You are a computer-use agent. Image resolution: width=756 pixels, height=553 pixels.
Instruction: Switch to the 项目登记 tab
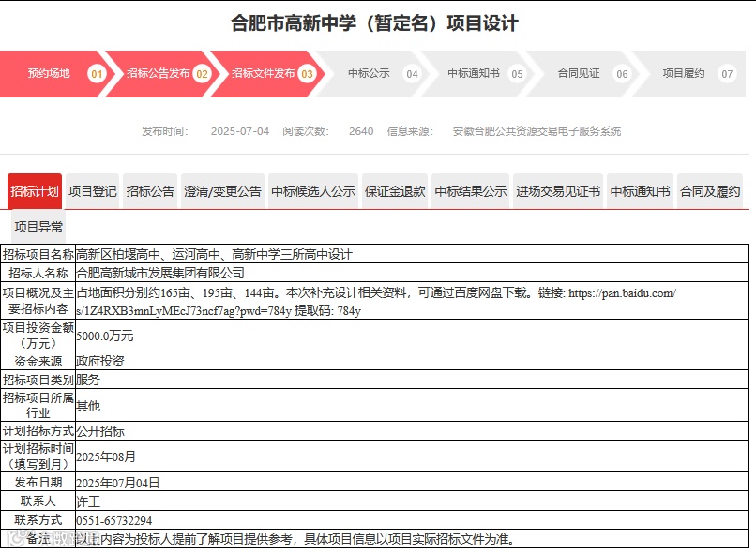pyautogui.click(x=93, y=191)
